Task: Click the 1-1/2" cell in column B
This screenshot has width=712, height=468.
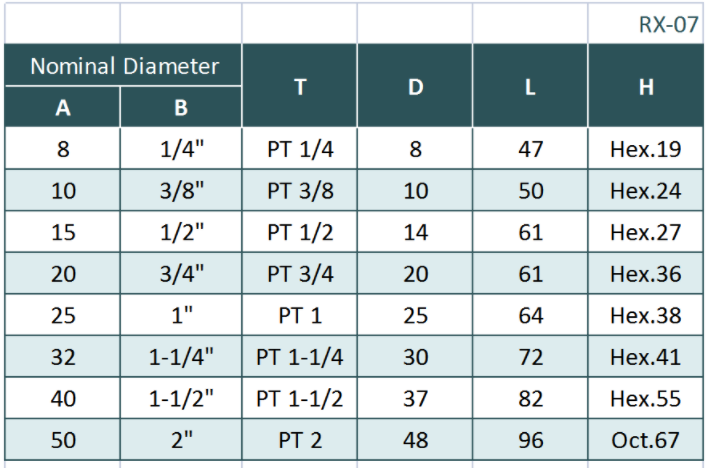Action: 181,398
